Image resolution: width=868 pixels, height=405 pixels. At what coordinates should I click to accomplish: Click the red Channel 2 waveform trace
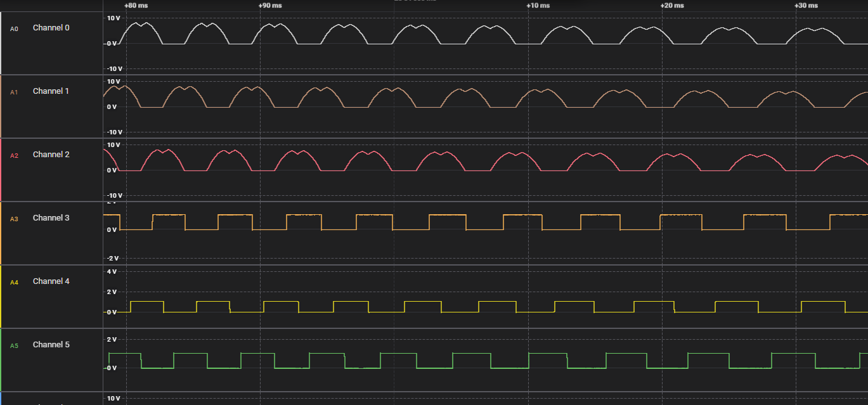(485, 160)
